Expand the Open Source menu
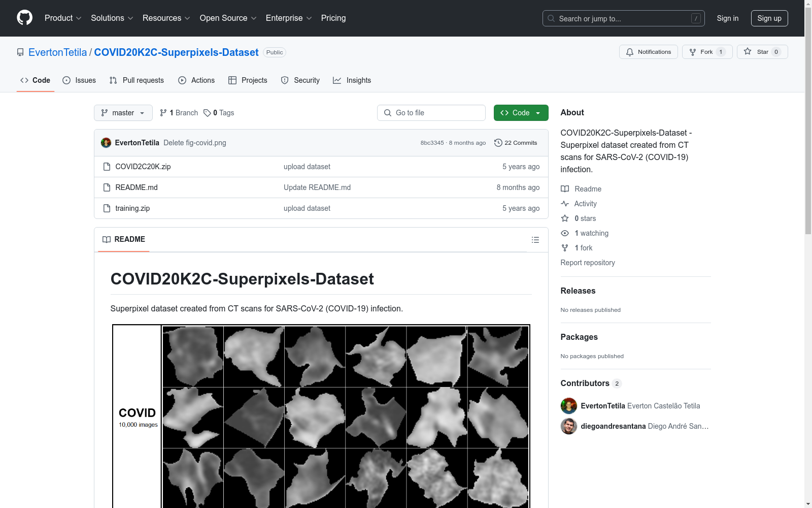The width and height of the screenshot is (812, 508). [x=228, y=18]
